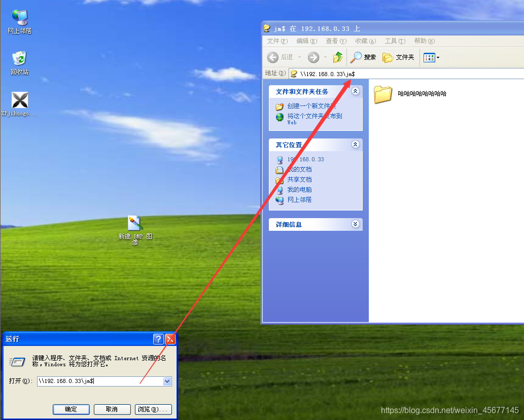Open 我的文档 in other places
The width and height of the screenshot is (524, 420).
click(x=299, y=169)
